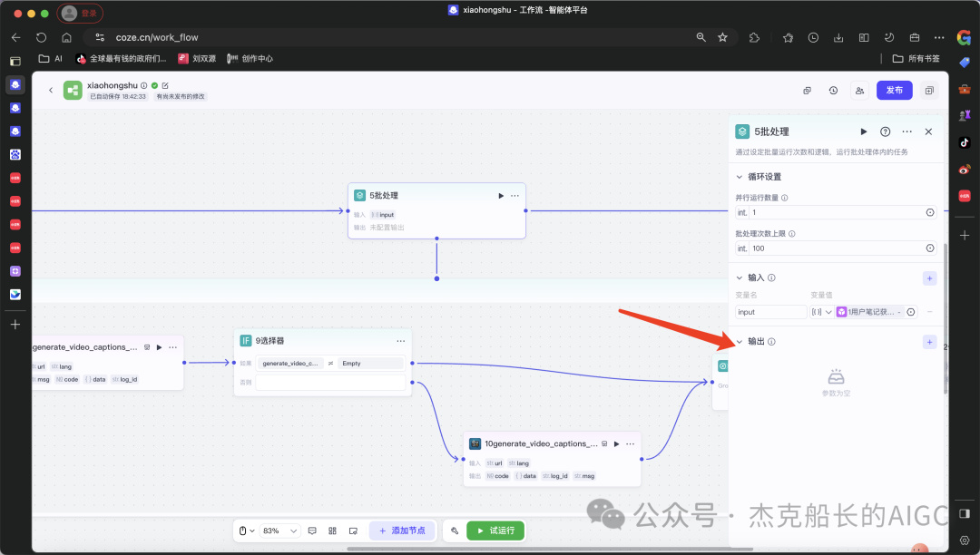Click the 批处理次数上限 value field
Screen dimensions: 980x555
tap(836, 248)
